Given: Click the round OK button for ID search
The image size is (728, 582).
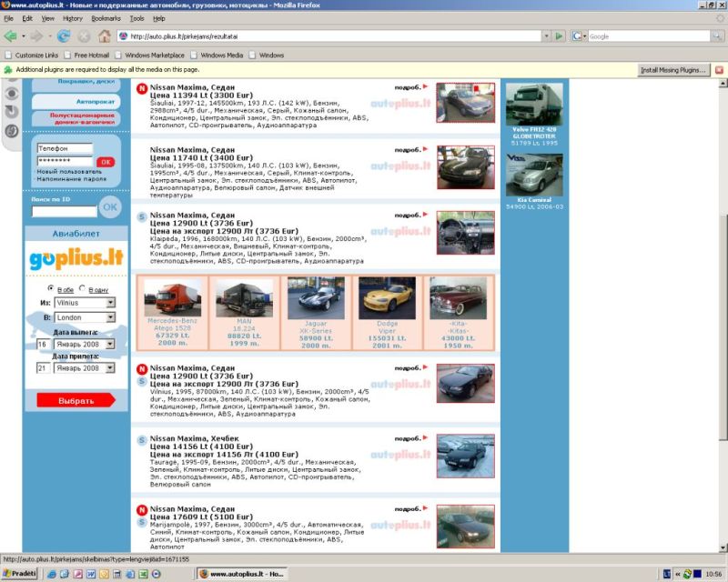Looking at the screenshot, I should pyautogui.click(x=109, y=207).
